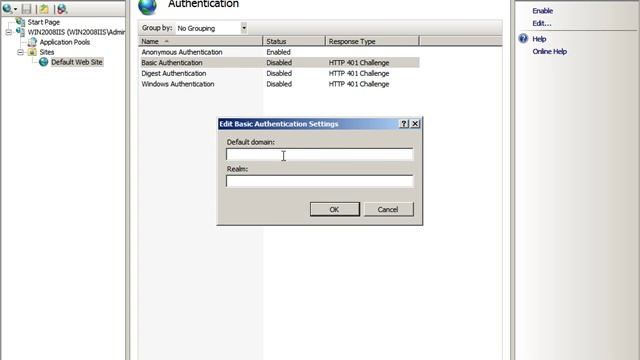The height and width of the screenshot is (360, 640).
Task: Click the Default domain input field
Action: tap(320, 154)
